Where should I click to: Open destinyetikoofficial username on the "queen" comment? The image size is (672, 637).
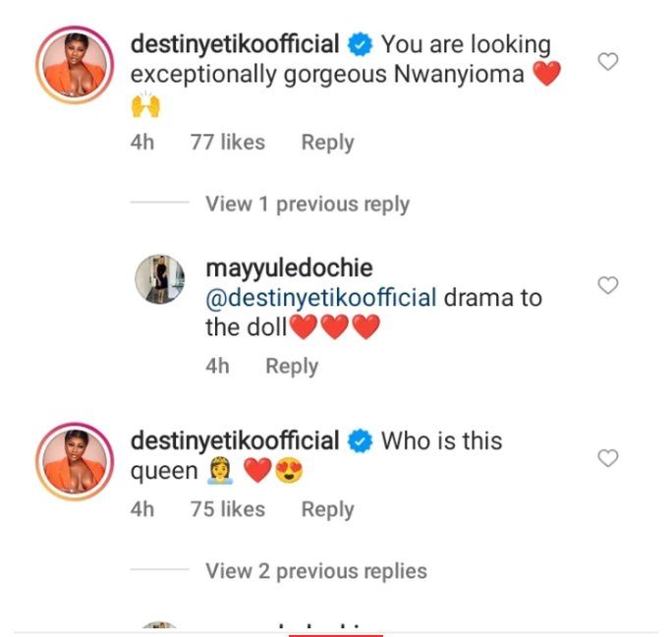pyautogui.click(x=235, y=441)
